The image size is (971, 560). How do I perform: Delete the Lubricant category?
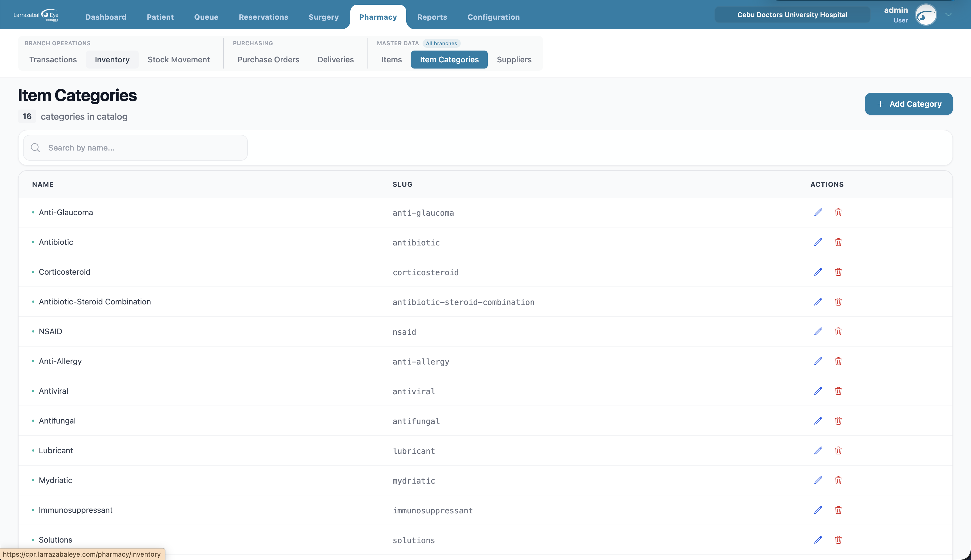[x=838, y=450]
